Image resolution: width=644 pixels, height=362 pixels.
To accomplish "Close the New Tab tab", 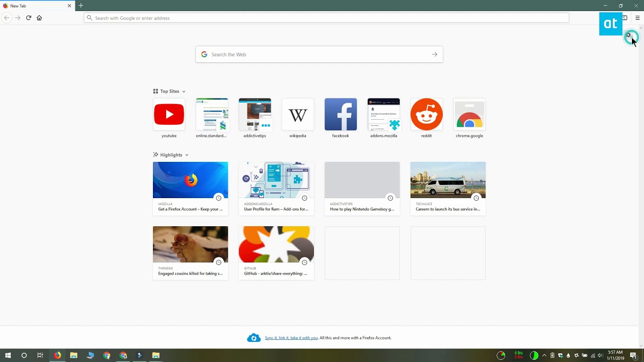I will click(69, 6).
